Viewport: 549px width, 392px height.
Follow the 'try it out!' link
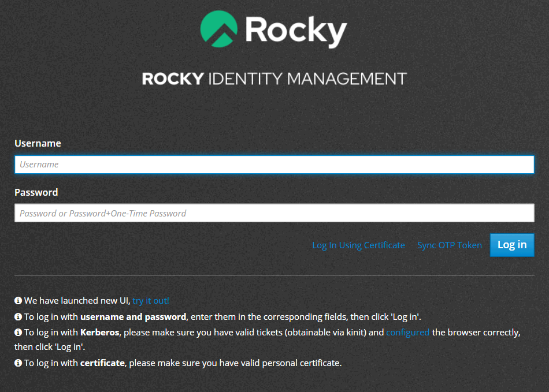tap(151, 301)
